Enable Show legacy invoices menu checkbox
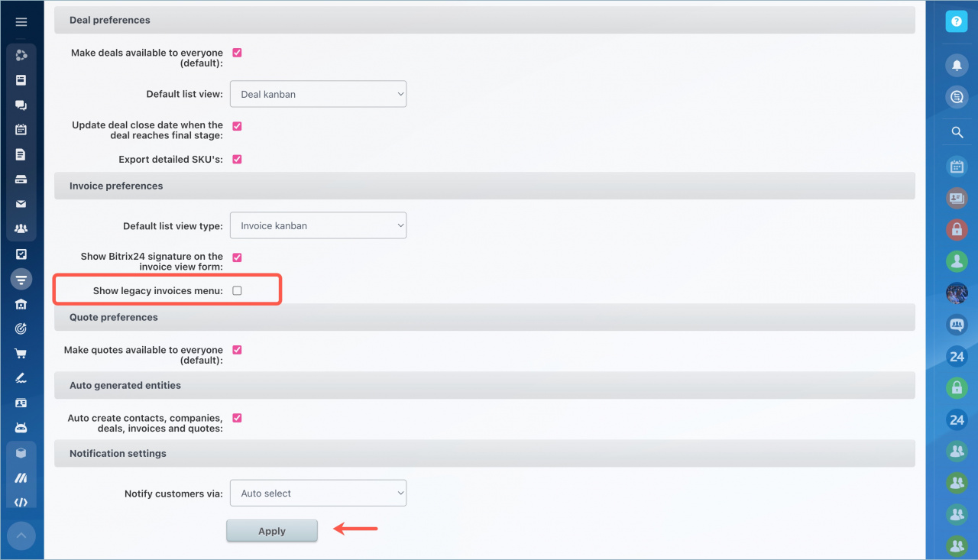This screenshot has width=978, height=560. [237, 291]
